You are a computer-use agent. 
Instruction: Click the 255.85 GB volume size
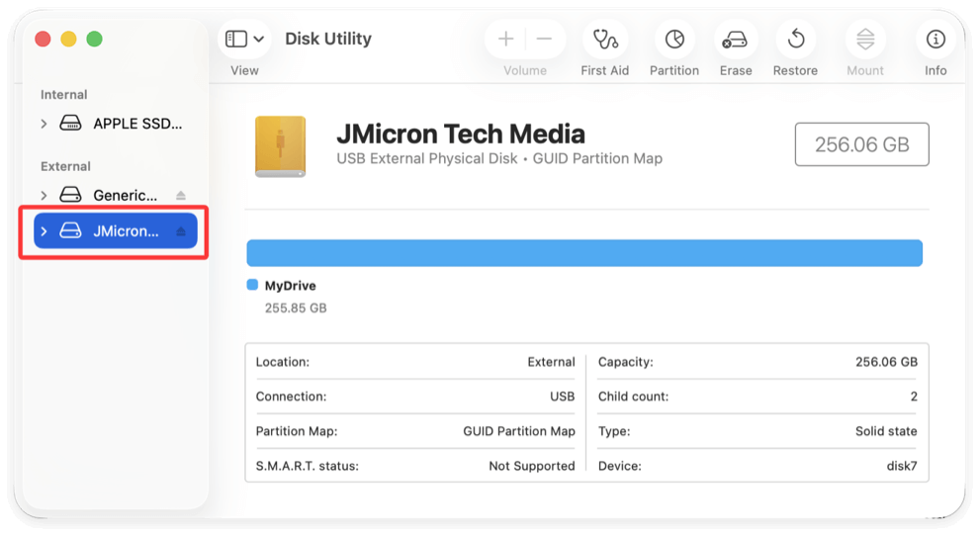(296, 309)
